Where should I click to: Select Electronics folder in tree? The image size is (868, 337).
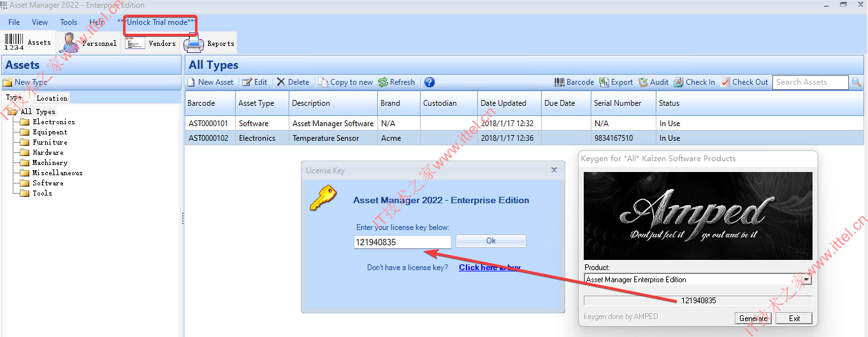tap(54, 122)
